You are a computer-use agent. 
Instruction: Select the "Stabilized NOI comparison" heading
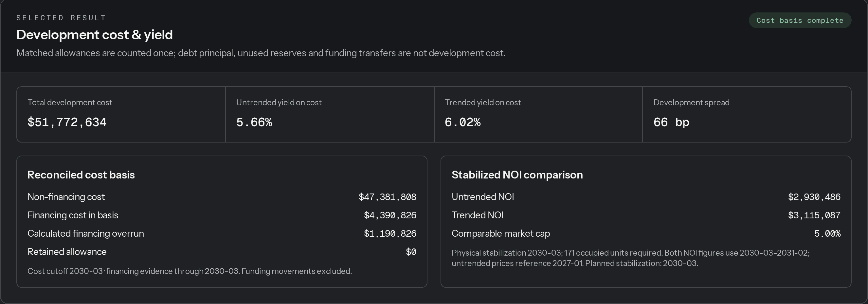(x=517, y=175)
